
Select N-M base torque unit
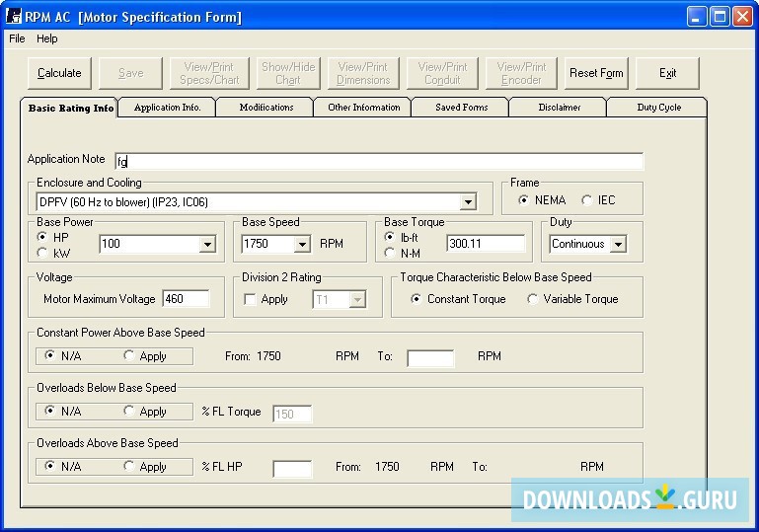[x=390, y=253]
